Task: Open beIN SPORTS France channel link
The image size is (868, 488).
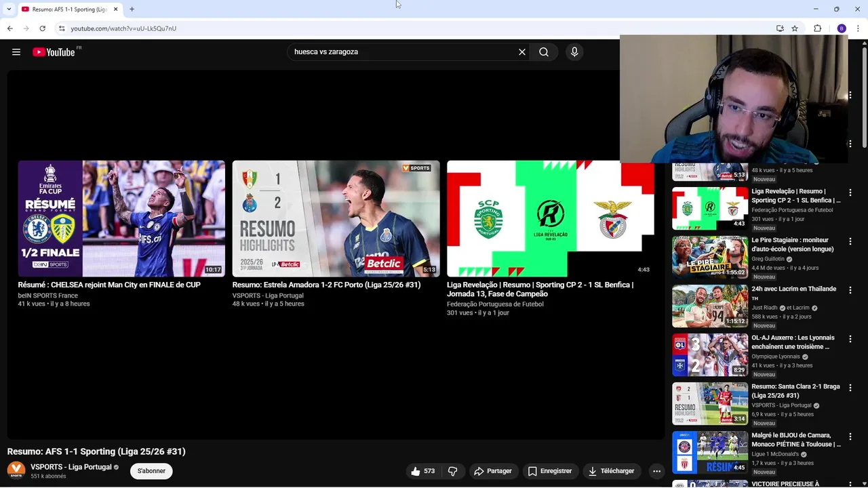Action: [x=48, y=296]
